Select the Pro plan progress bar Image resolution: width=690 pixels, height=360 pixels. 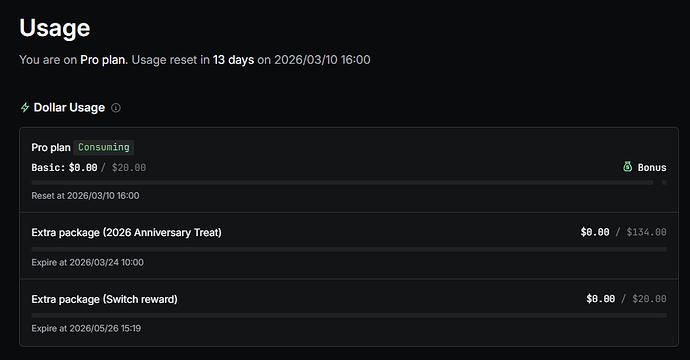(342, 183)
